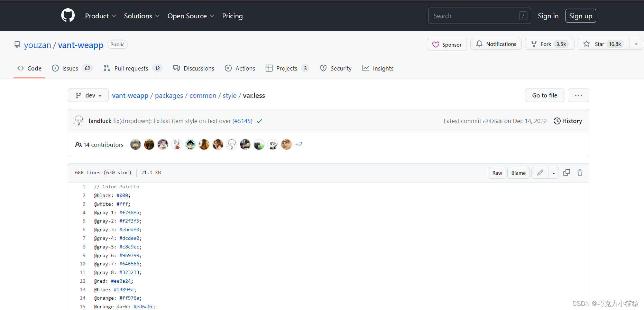Click the landluck author name

[100, 121]
